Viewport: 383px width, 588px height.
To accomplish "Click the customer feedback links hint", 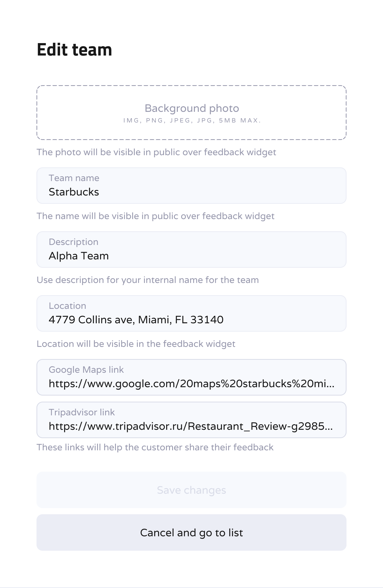I will coord(155,447).
